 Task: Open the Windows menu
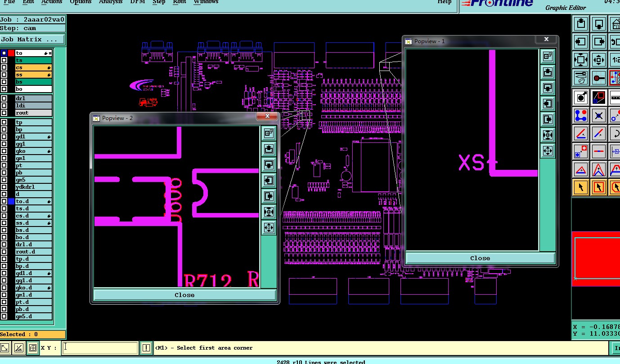pos(206,2)
